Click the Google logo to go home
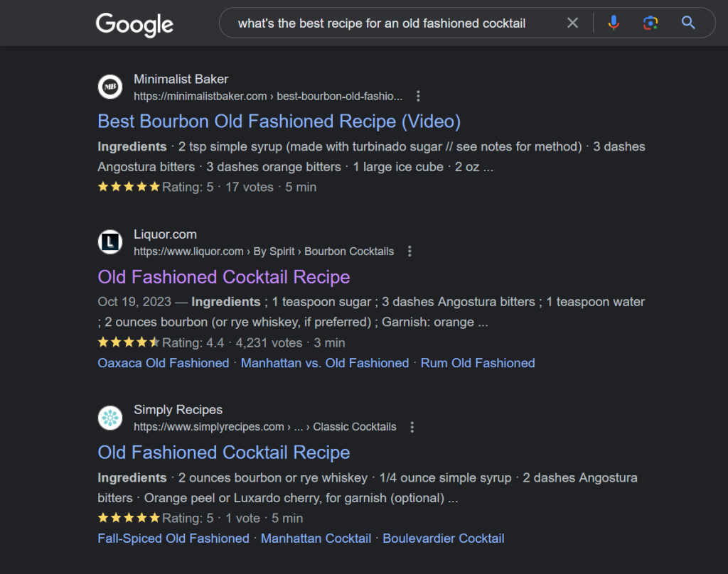Image resolution: width=728 pixels, height=574 pixels. (134, 23)
